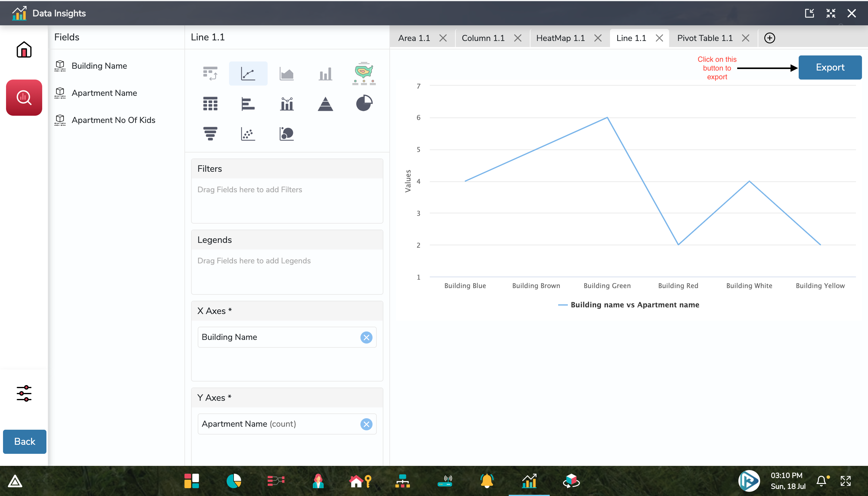Choose the horizontal Bar chart icon
The height and width of the screenshot is (496, 868).
point(248,104)
